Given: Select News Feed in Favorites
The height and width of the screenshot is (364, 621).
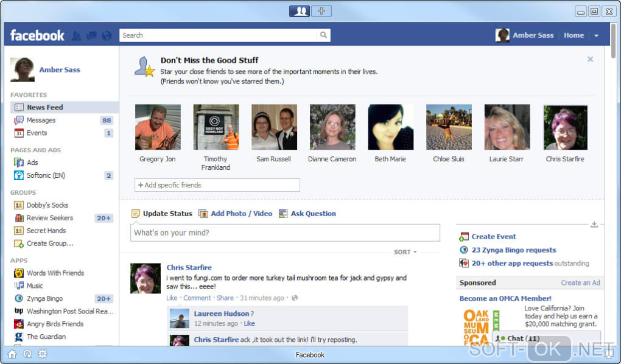Looking at the screenshot, I should click(x=65, y=107).
